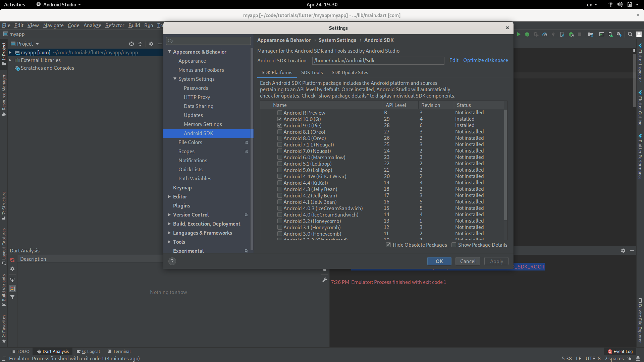Open the SDK Manager cube download icon

619,34
